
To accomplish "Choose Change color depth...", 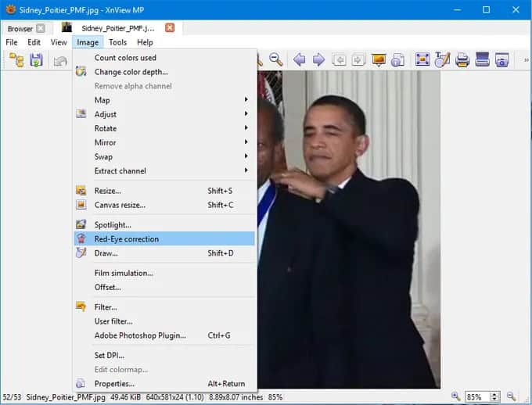I will point(164,72).
